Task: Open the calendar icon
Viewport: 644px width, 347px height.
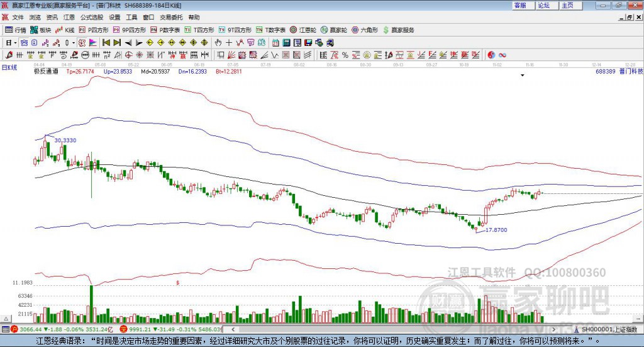Action: [275, 43]
